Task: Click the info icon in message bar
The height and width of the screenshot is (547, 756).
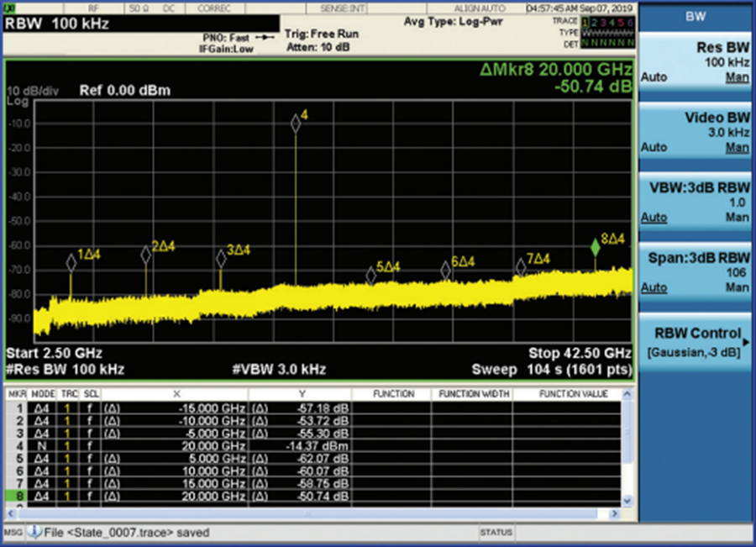Action: point(36,533)
